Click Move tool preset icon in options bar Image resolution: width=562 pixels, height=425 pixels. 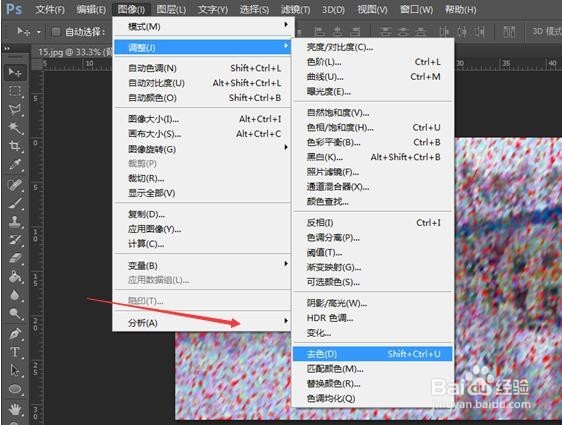24,32
